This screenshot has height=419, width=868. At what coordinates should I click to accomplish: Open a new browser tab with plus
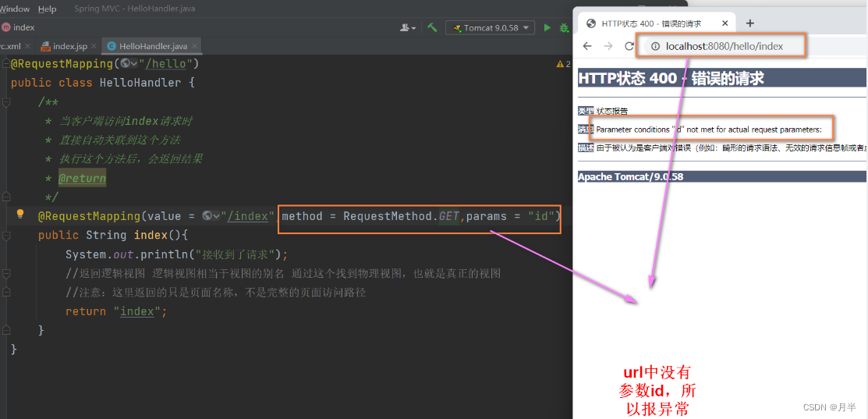click(x=749, y=23)
